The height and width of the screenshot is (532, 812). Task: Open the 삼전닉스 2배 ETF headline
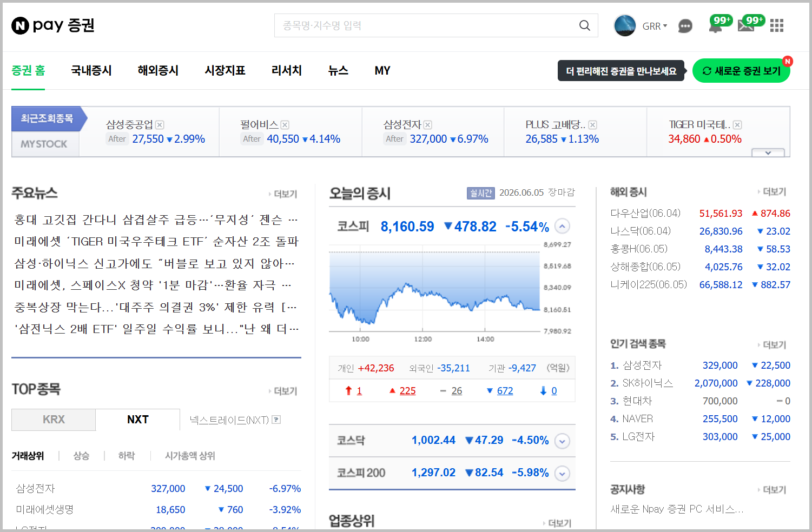click(156, 329)
